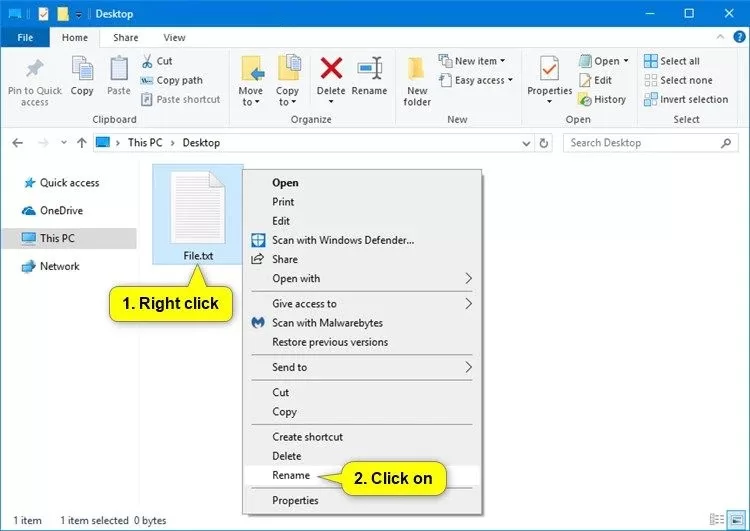Click the search magnifier icon
This screenshot has width=750, height=531.
pyautogui.click(x=726, y=143)
